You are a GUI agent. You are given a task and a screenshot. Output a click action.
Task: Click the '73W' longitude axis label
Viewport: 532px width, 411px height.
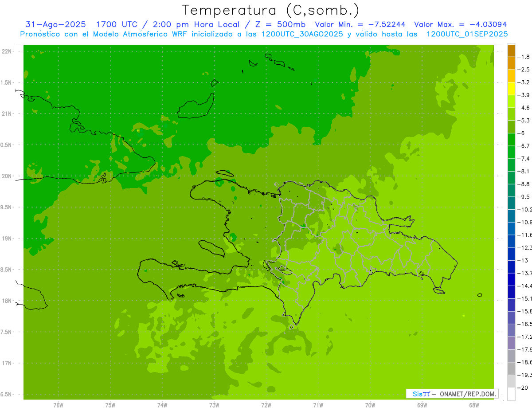(x=214, y=405)
